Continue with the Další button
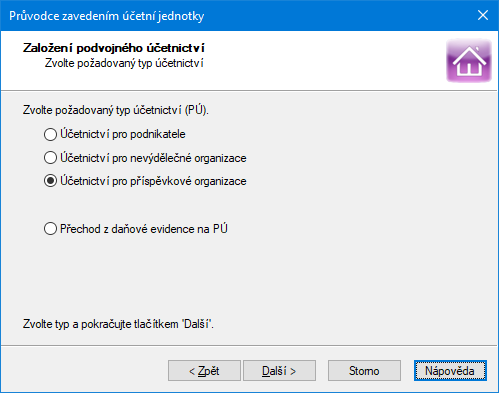Viewport: 499px width, 393px height. click(279, 370)
